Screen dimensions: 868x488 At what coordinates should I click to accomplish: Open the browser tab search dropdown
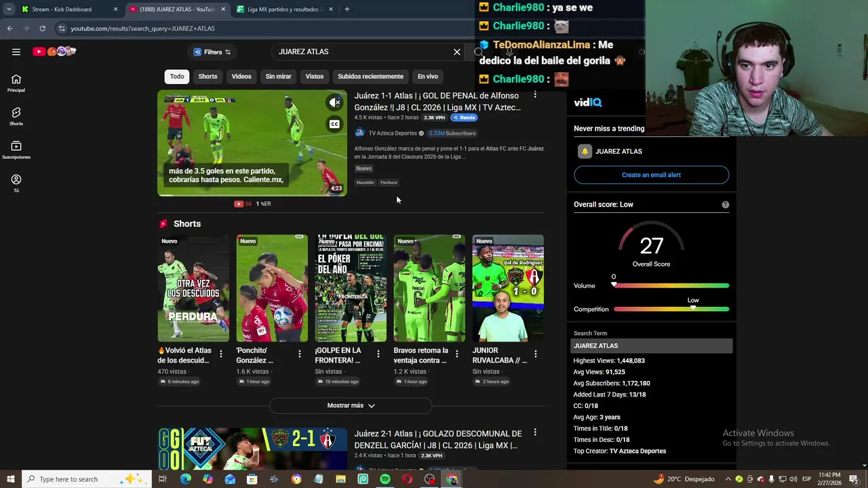pyautogui.click(x=10, y=9)
